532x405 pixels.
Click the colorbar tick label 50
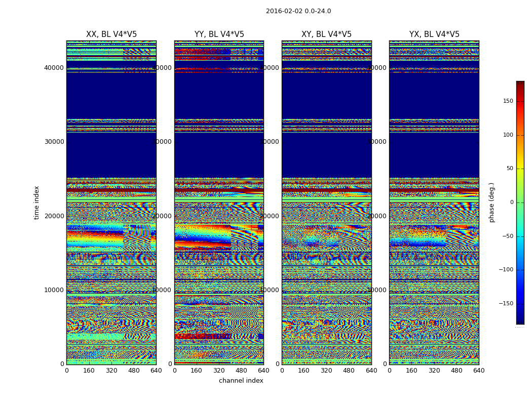pos(510,169)
